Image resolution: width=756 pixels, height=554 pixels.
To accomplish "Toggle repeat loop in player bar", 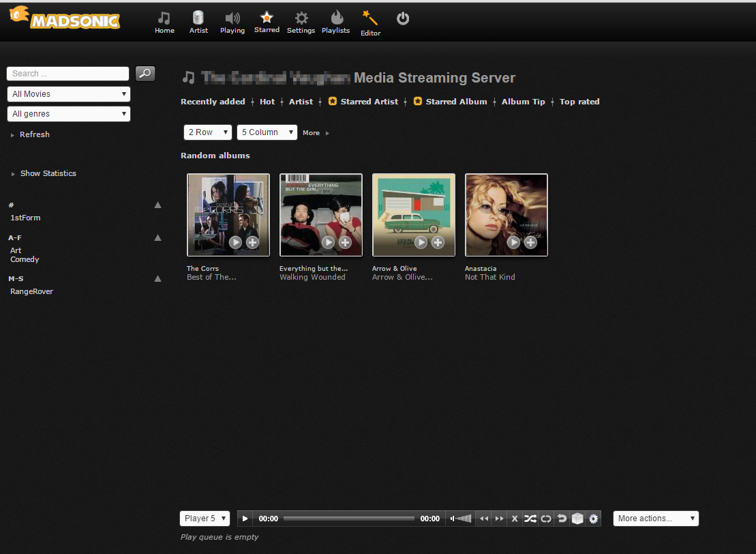I will 546,519.
